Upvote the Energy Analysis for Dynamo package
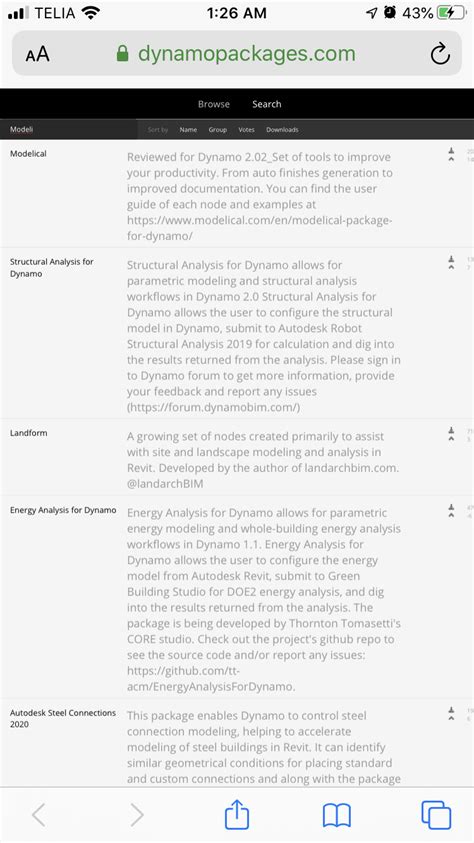 [451, 516]
